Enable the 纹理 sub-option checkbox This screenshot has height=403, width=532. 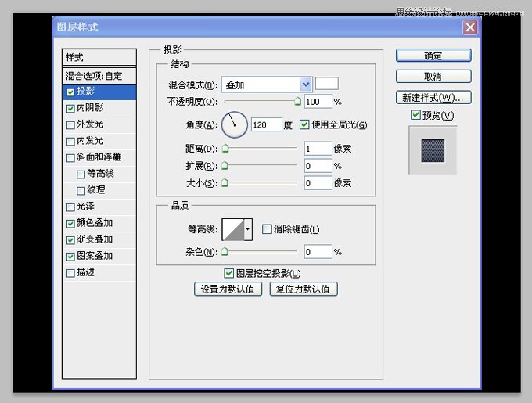[81, 191]
